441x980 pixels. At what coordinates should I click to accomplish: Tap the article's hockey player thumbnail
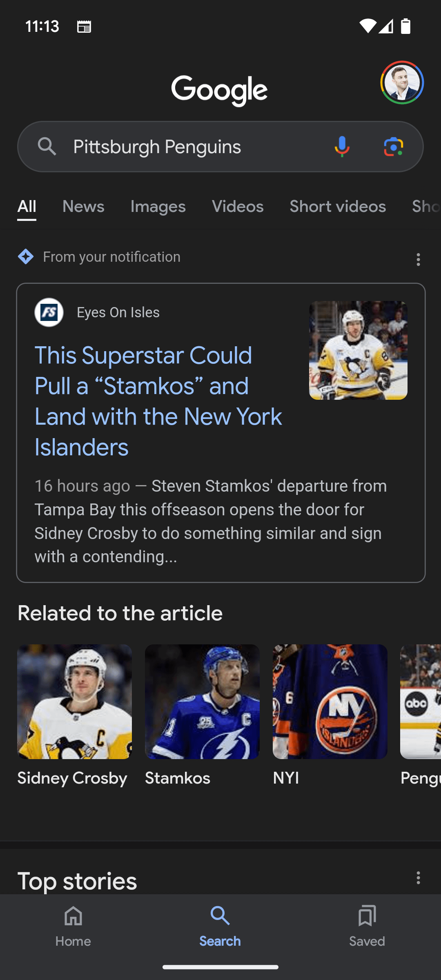(x=358, y=350)
